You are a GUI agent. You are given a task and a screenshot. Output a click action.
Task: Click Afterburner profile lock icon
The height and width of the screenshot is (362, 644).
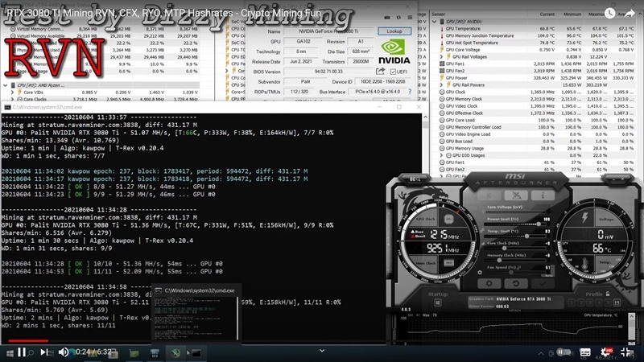click(x=608, y=294)
